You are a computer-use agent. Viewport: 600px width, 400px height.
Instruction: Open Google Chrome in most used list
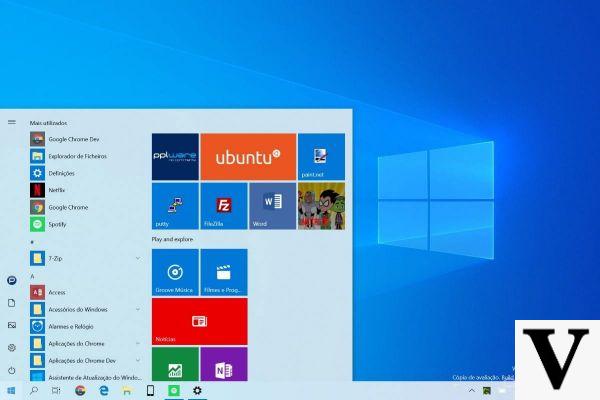point(85,207)
